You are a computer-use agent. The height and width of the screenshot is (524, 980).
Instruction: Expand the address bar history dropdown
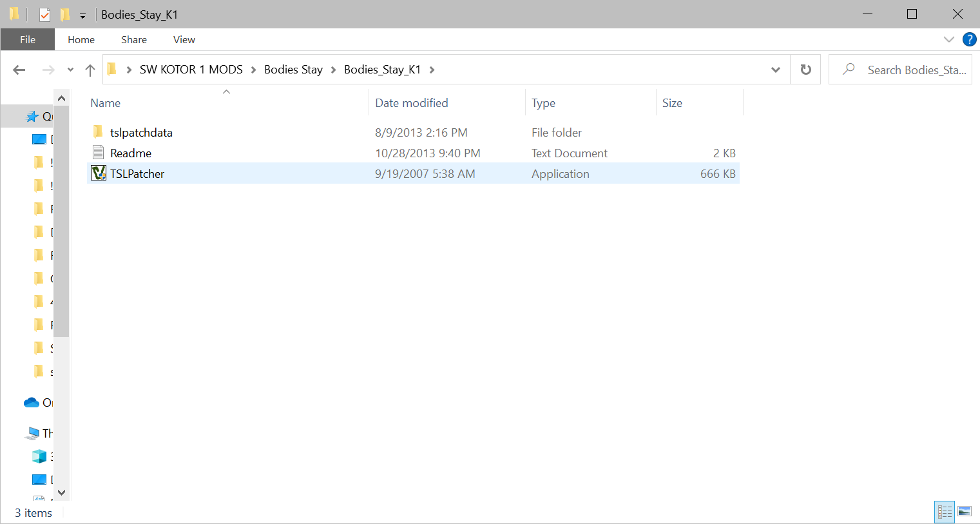(776, 70)
